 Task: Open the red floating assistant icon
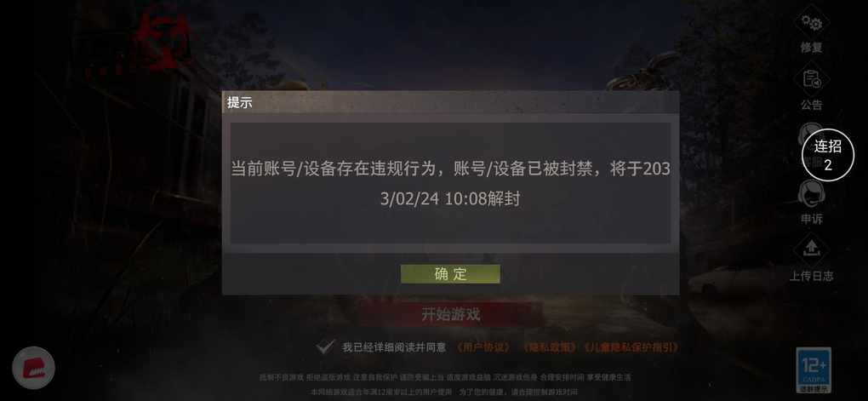point(34,368)
